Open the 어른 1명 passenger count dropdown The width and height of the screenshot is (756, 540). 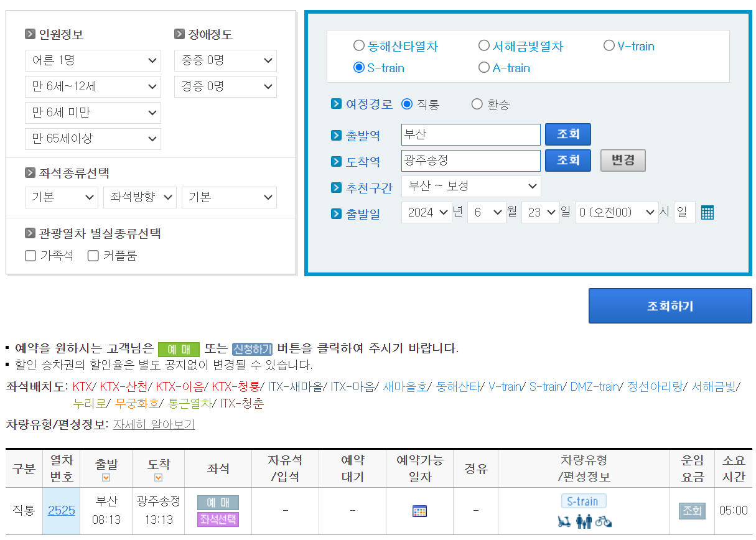pyautogui.click(x=93, y=60)
